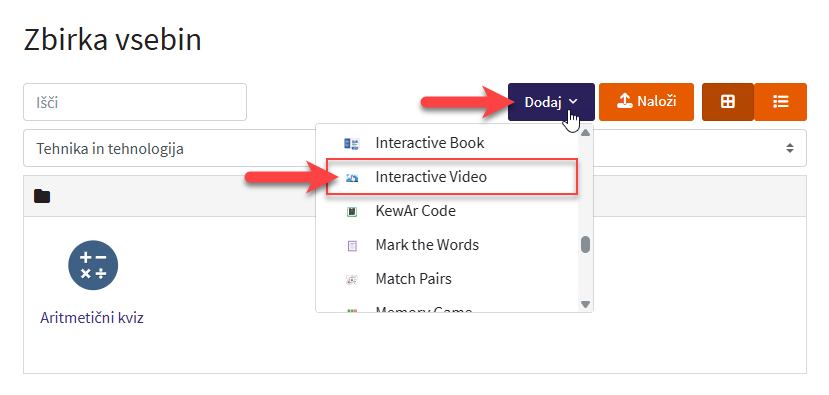Open the Aritmetični kviz link
Image resolution: width=829 pixels, height=395 pixels.
click(92, 318)
